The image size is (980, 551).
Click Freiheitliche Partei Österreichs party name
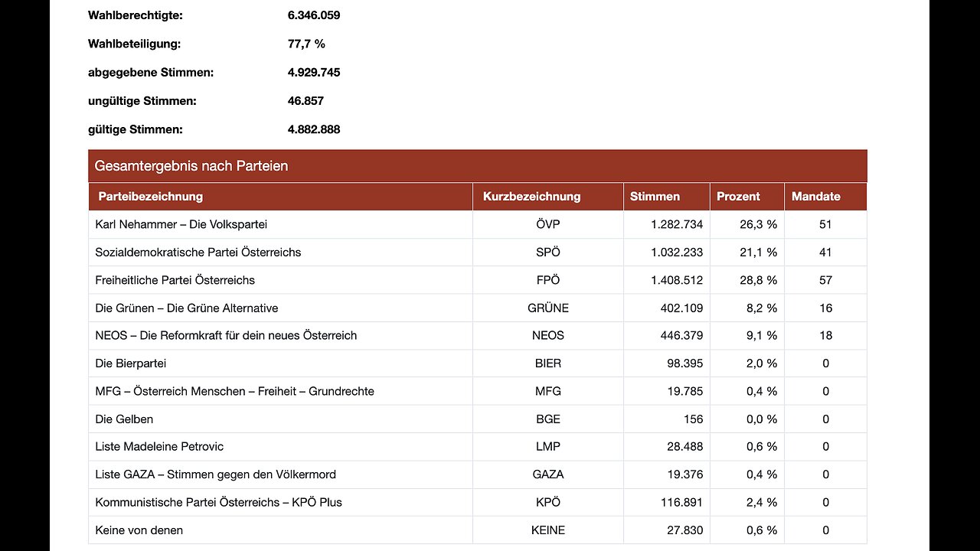point(175,280)
